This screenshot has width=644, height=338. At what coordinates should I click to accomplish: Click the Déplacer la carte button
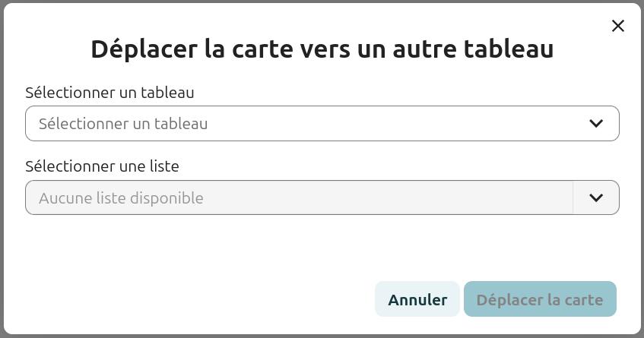540,299
